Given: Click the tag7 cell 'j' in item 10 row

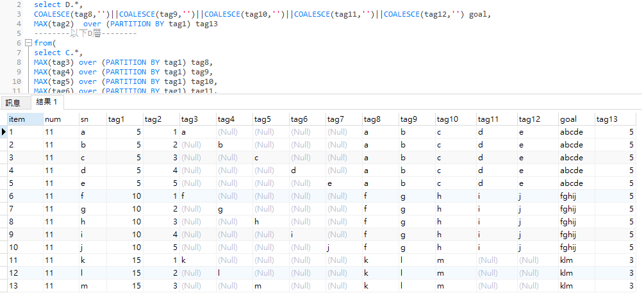Looking at the screenshot, I should coord(343,247).
